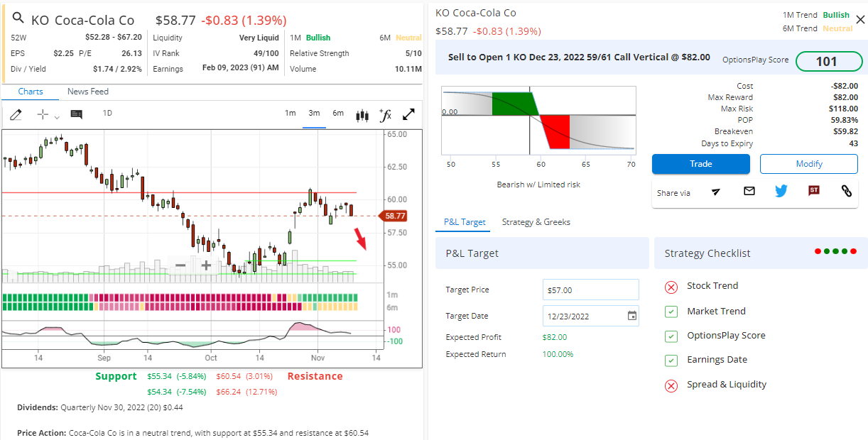
Task: Click the Div / Yield $1.74 / 2.92% value
Action: 117,69
